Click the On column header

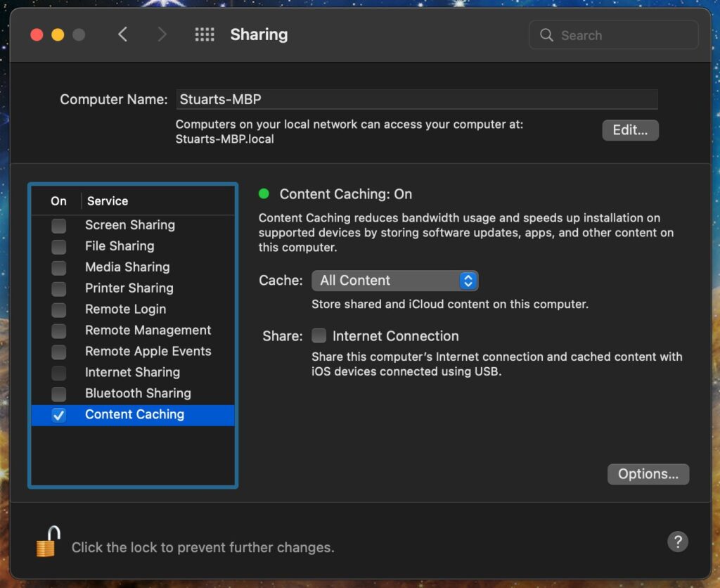[x=58, y=201]
